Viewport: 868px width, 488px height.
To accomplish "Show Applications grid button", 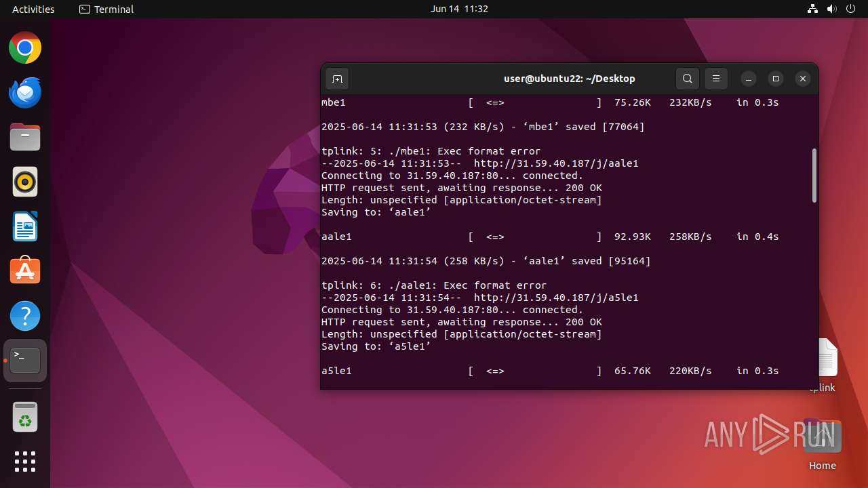I will pyautogui.click(x=25, y=462).
